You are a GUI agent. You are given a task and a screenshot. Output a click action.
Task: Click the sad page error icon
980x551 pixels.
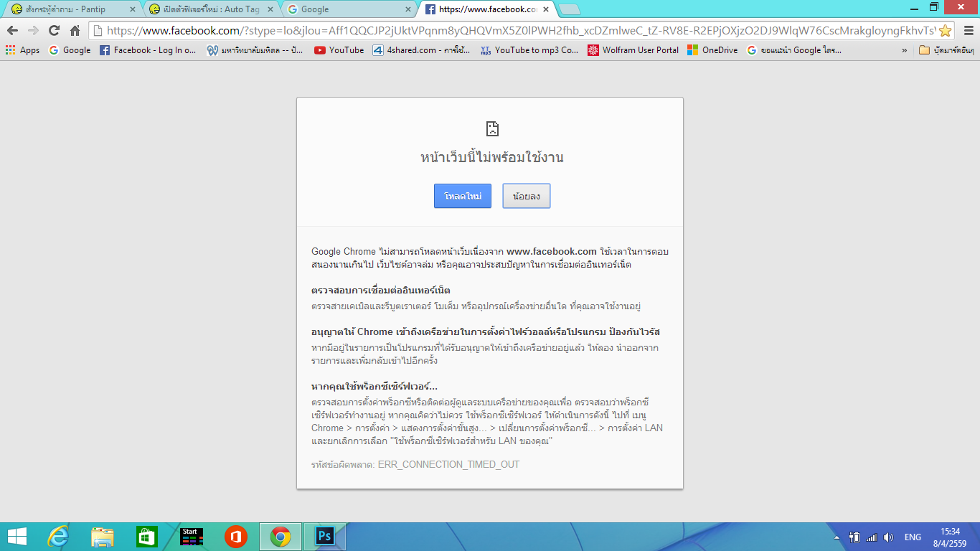coord(492,129)
